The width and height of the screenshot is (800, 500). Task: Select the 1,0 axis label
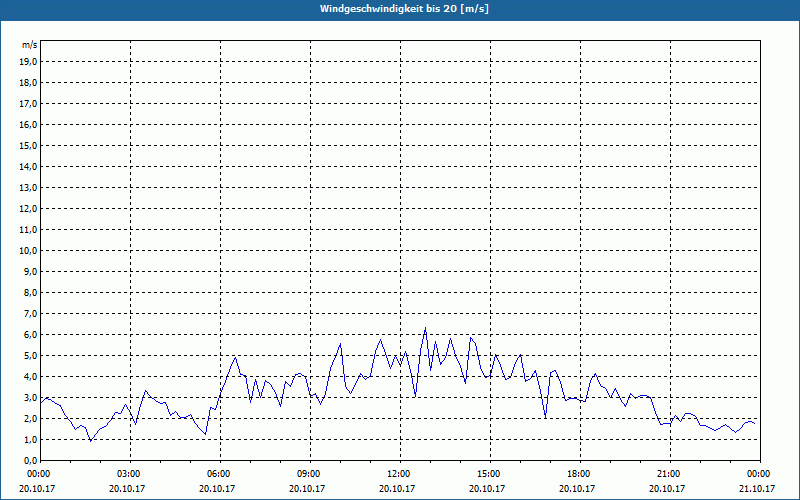31,440
